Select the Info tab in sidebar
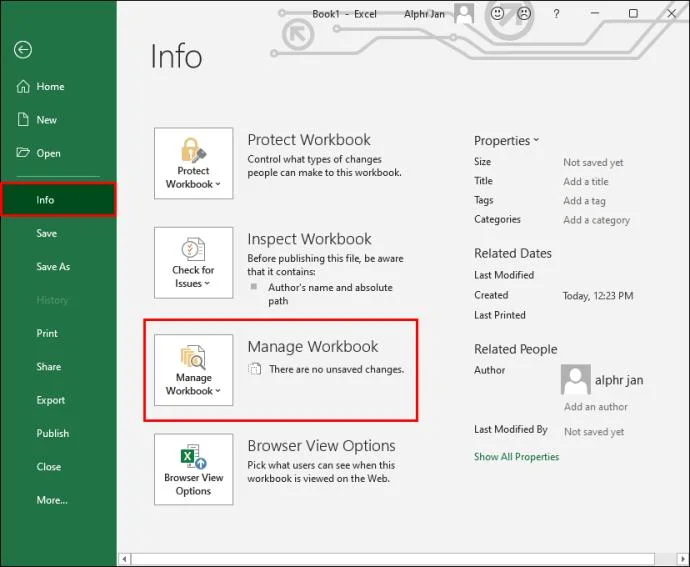Image resolution: width=690 pixels, height=567 pixels. [58, 200]
